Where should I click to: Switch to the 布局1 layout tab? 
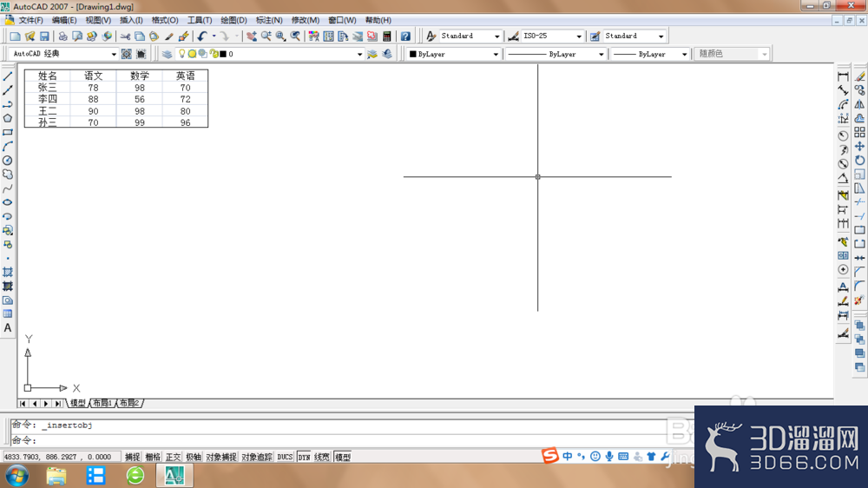pos(102,403)
